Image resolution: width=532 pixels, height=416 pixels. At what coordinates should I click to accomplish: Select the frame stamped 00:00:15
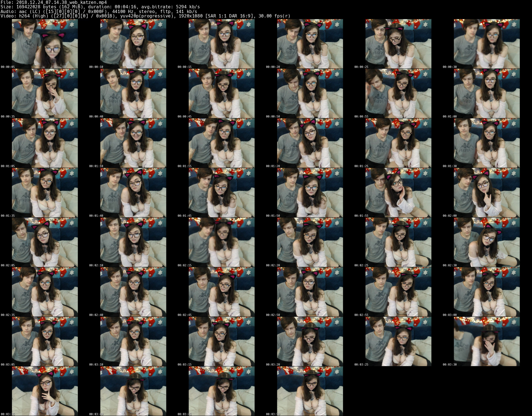pyautogui.click(x=221, y=44)
